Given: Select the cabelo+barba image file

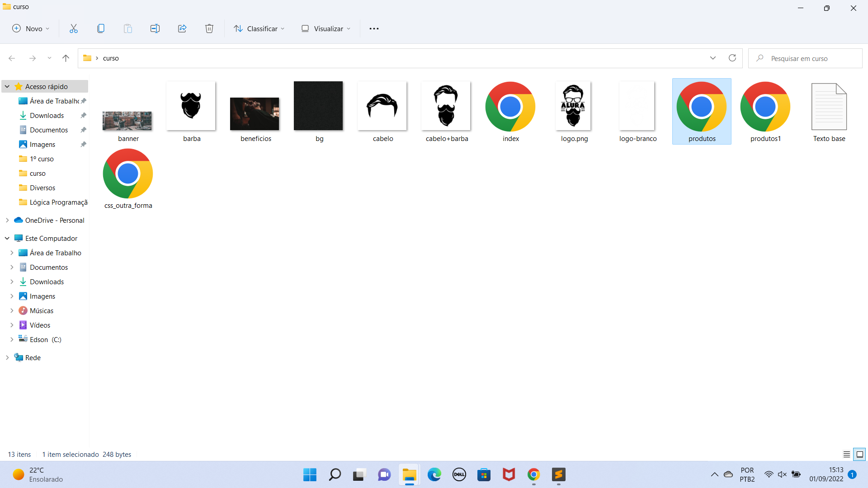Looking at the screenshot, I should (447, 112).
